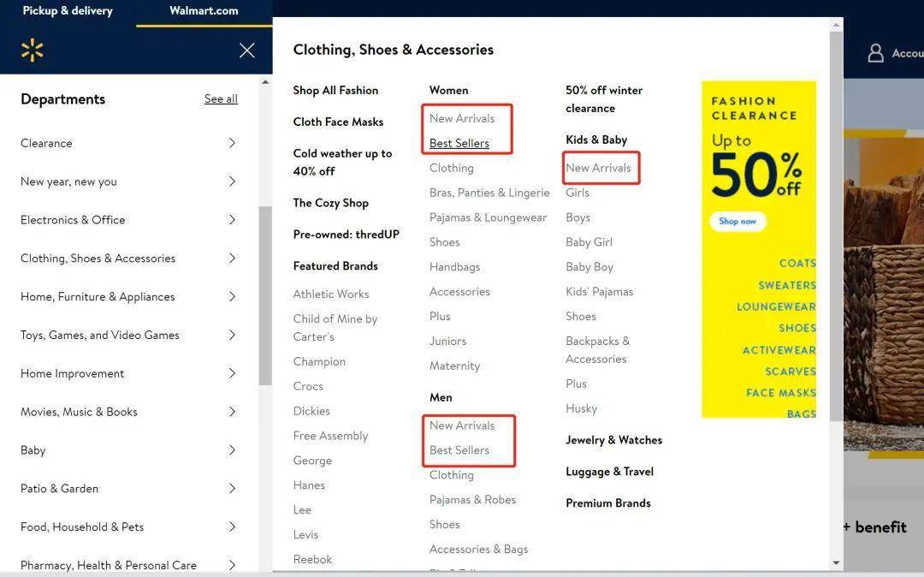Expand the Clearance department chevron
Image resolution: width=924 pixels, height=577 pixels.
coord(232,143)
